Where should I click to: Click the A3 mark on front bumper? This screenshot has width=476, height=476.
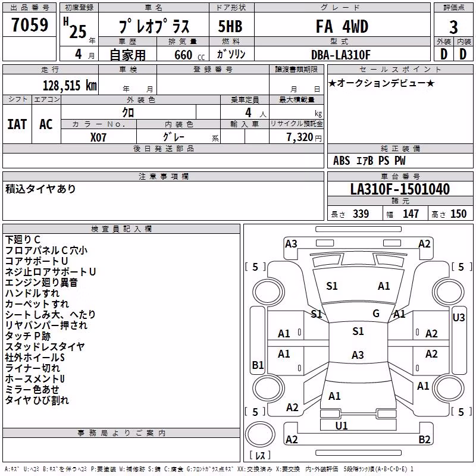click(291, 244)
